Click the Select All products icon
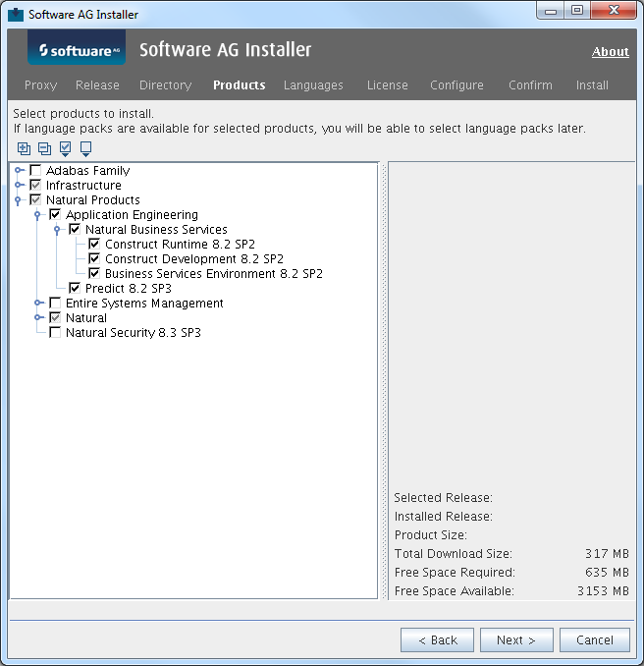The width and height of the screenshot is (644, 666). [66, 148]
